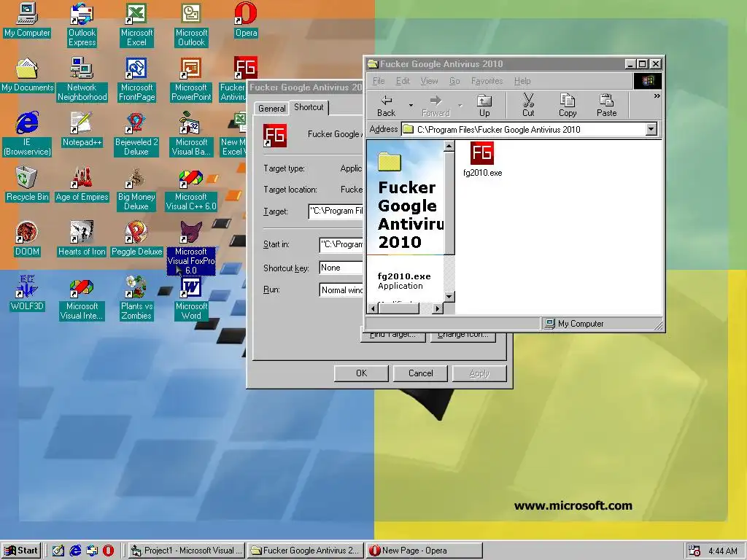Click Cancel in properties dialog
Screen dimensions: 747x560
[420, 373]
